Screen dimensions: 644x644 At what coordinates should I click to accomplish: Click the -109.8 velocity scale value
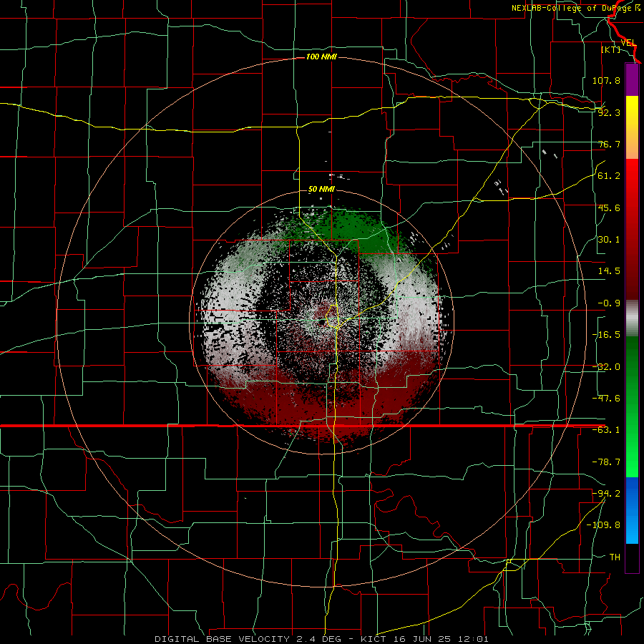pyautogui.click(x=603, y=525)
